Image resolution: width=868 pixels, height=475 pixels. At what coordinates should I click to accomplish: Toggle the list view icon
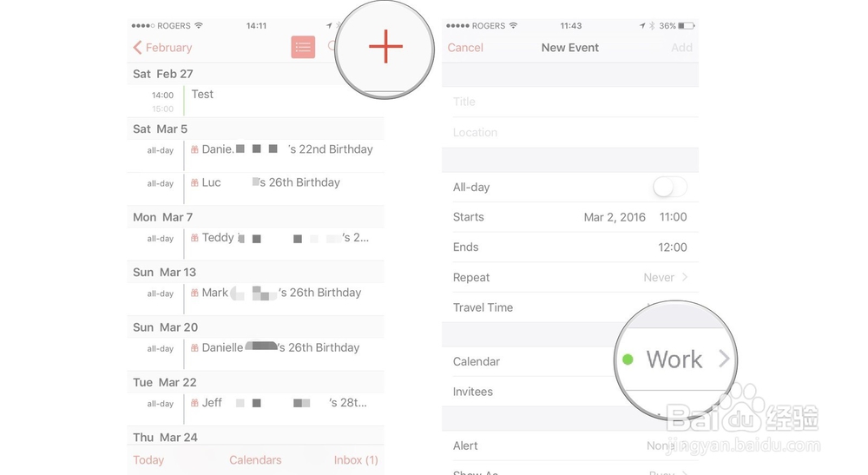coord(303,47)
